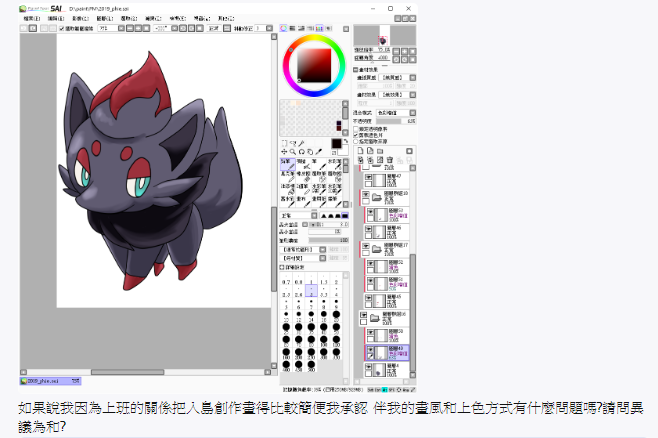Open the 編輯 (Edit) menu

click(x=56, y=18)
